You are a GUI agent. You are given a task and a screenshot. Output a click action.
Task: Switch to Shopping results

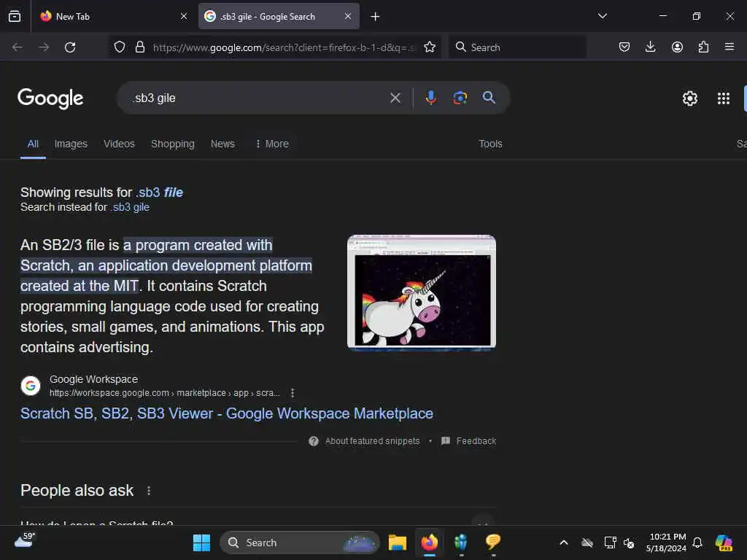[x=172, y=144]
